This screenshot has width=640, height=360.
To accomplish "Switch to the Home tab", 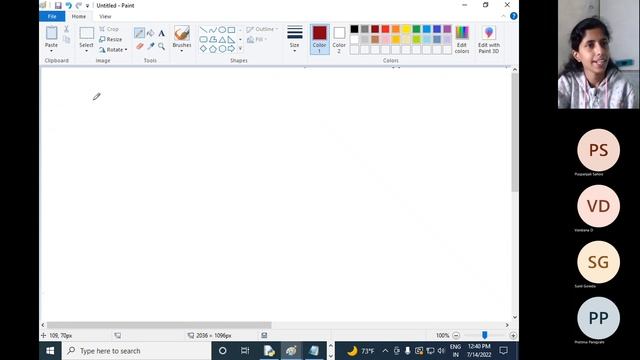I will coord(79,16).
